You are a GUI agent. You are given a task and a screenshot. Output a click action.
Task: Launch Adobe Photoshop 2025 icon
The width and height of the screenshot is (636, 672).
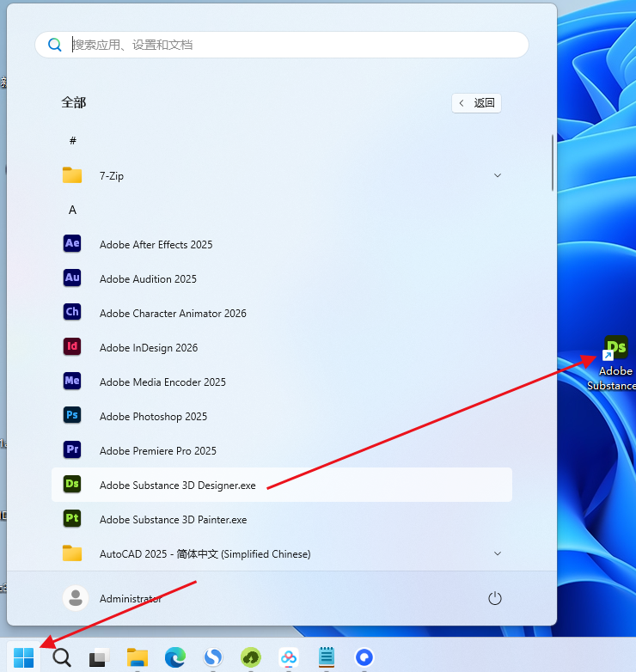(x=72, y=415)
